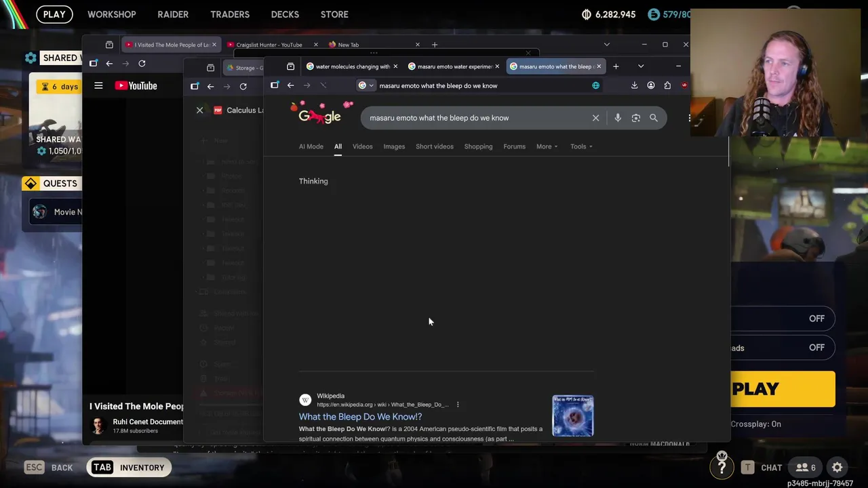Click the Google page vertical scrollbar

(x=728, y=150)
